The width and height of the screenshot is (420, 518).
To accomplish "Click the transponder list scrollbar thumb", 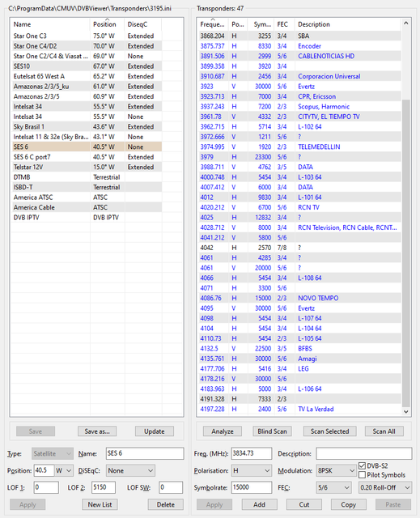I will click(405, 253).
